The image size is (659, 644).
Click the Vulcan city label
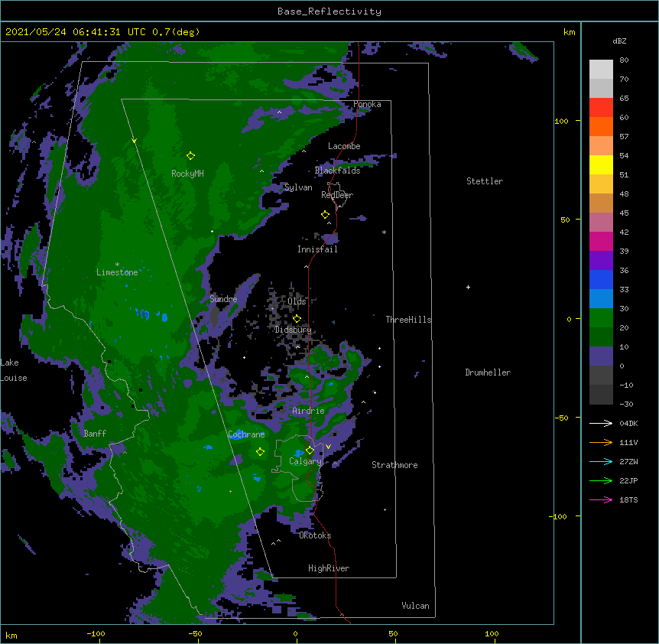point(415,606)
